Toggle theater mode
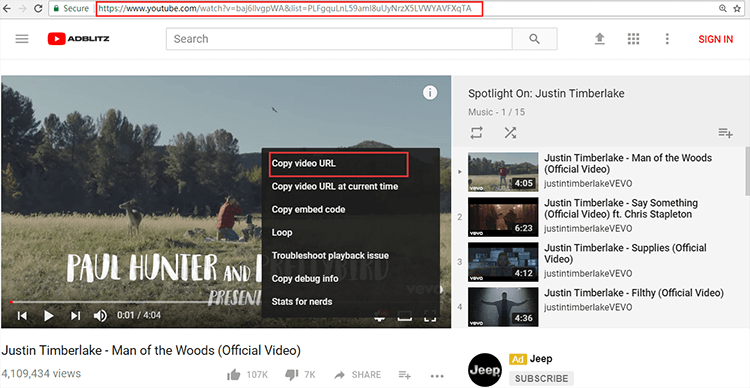This screenshot has width=750, height=388. click(405, 316)
